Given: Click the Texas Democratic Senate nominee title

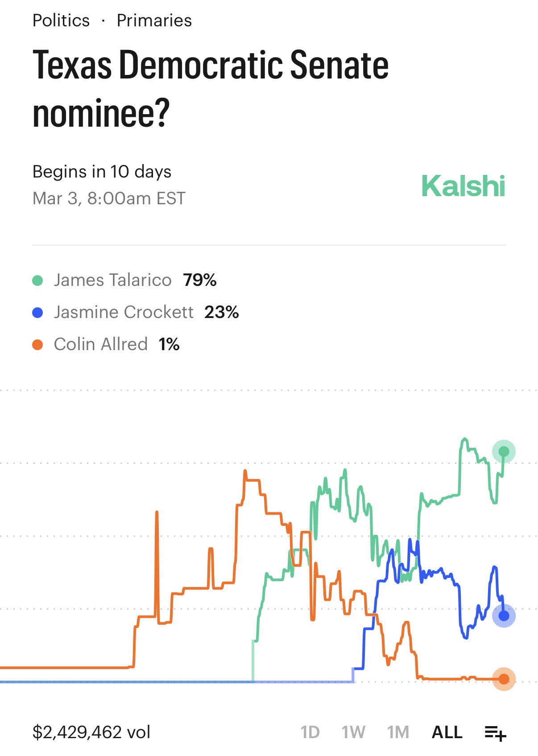Looking at the screenshot, I should coord(211,88).
